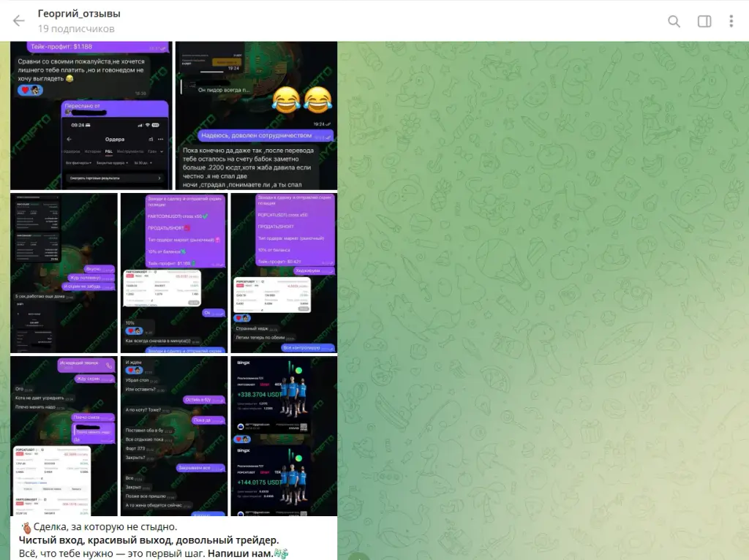Toggle the right sidebar panel icon
Screen dimensions: 749x560
(x=704, y=21)
